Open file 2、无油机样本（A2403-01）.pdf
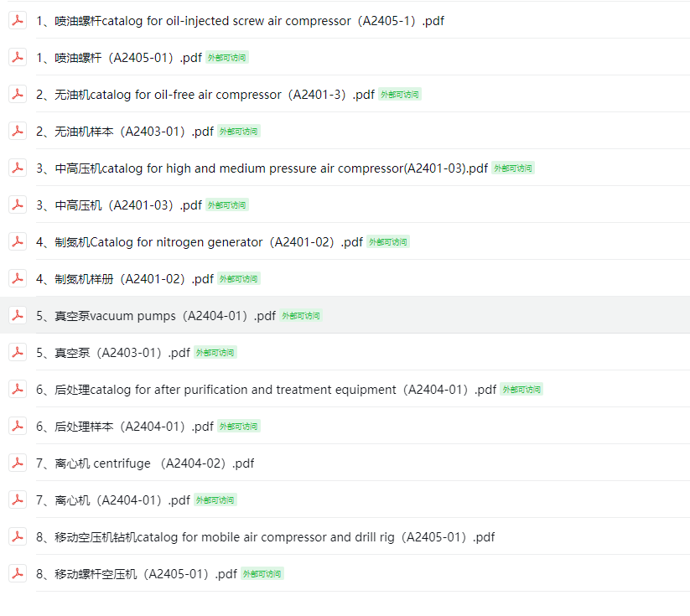 125,132
